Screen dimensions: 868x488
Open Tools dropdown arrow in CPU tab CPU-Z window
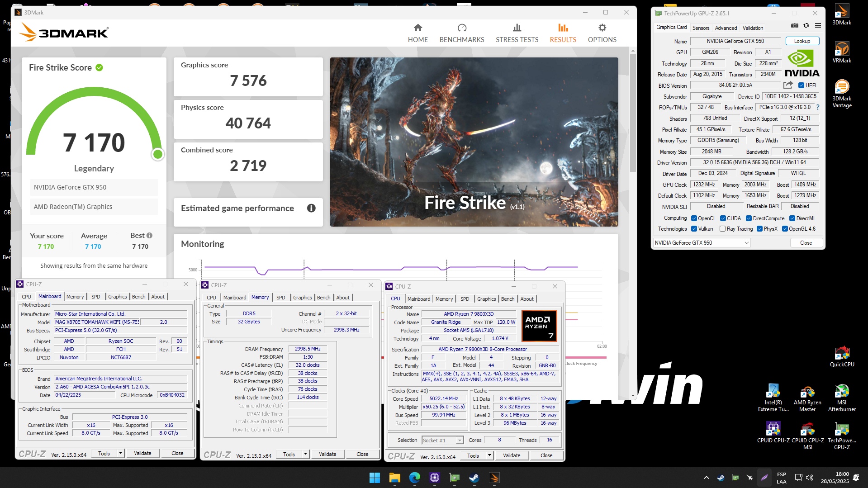click(x=489, y=455)
